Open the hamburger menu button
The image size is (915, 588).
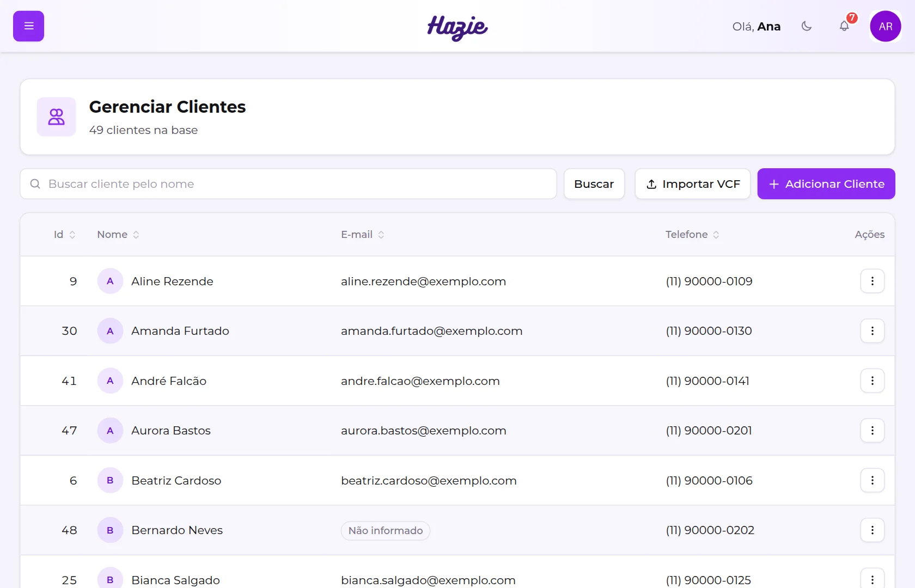28,26
